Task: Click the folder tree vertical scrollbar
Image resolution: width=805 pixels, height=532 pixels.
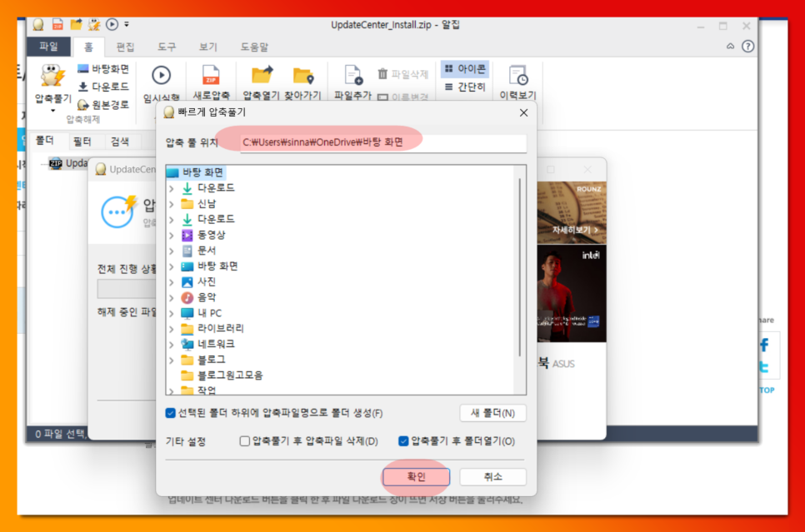Action: [520, 266]
